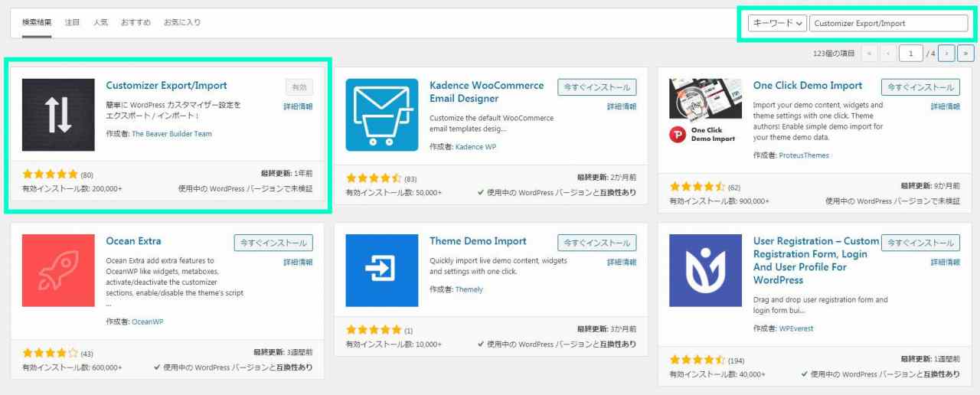This screenshot has width=980, height=395.
Task: View 詳細情報 for User Registration plugin
Action: tap(946, 262)
